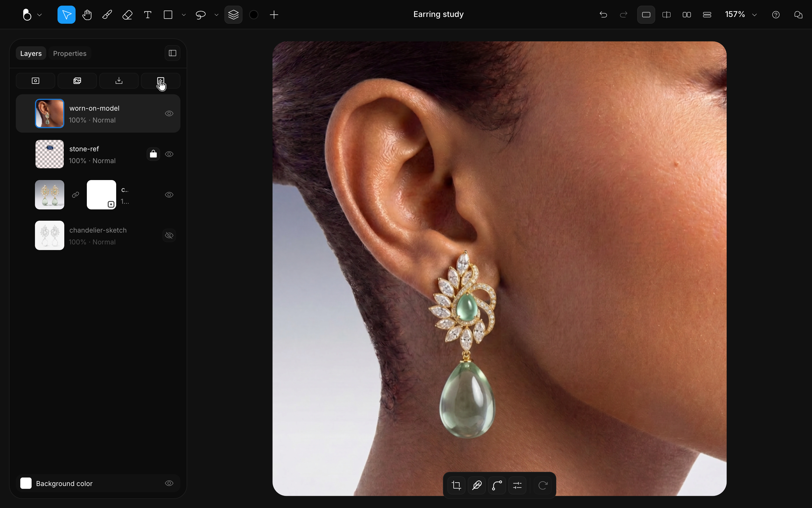
Task: Switch to the Layers tab
Action: (31, 53)
